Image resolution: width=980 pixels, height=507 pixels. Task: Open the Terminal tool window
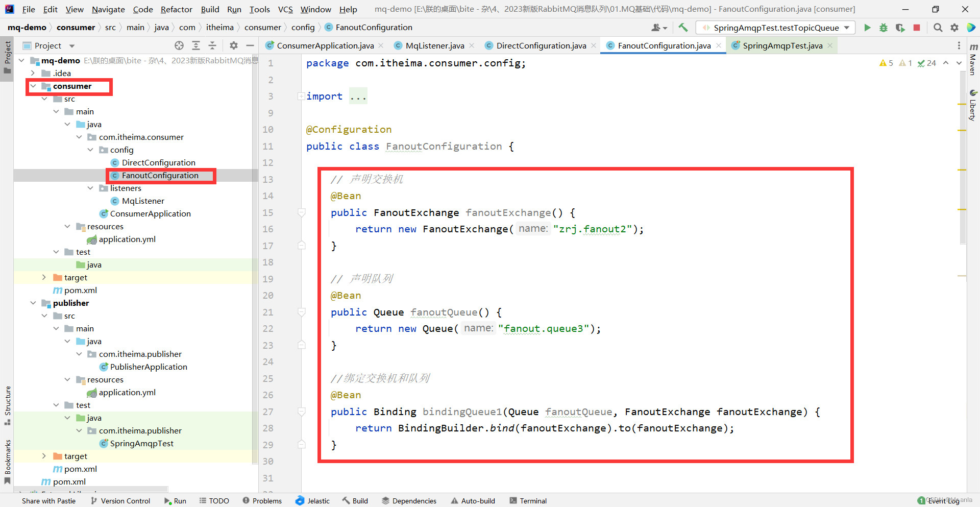click(528, 501)
